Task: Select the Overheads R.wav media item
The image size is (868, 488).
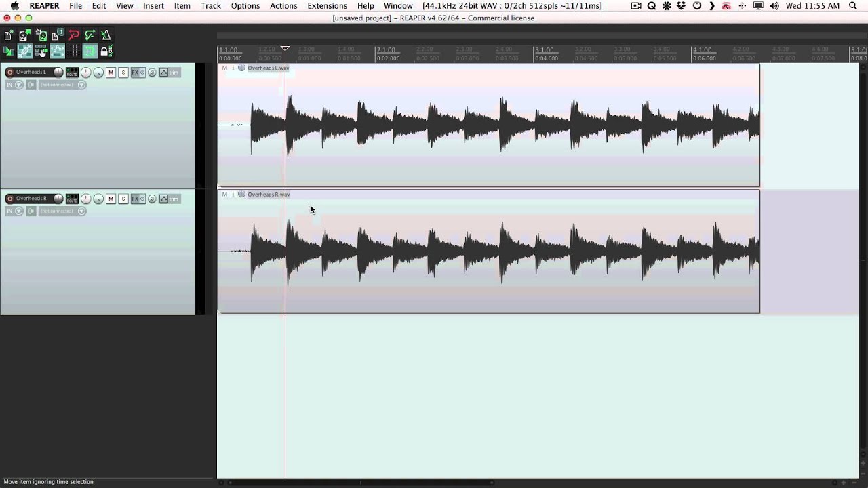Action: [x=488, y=251]
